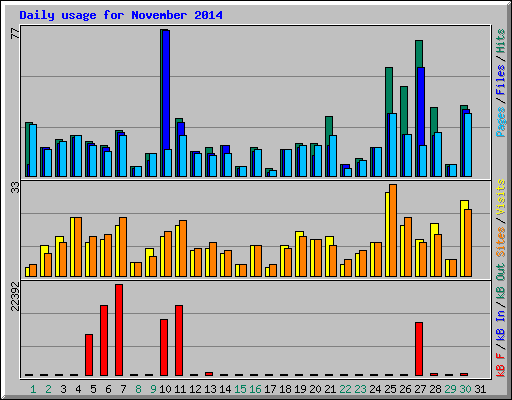The image size is (512, 400).
Task: Click the light-blue pages bar for day 30
Action: point(468,145)
